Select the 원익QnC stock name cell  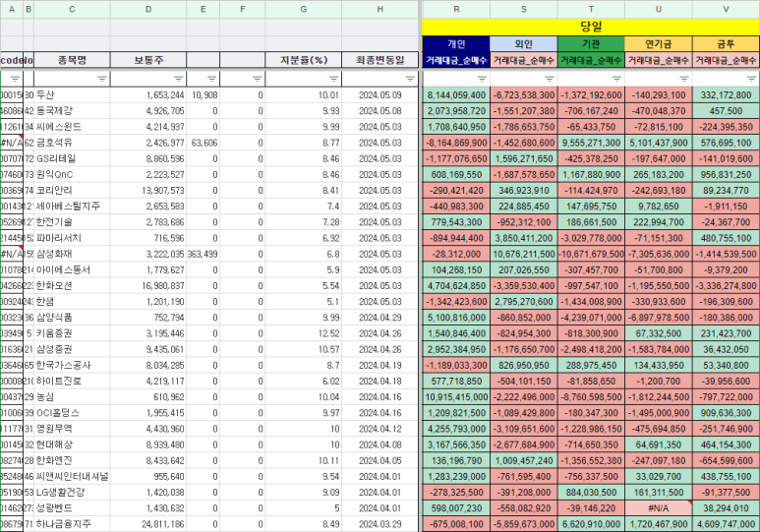point(72,175)
